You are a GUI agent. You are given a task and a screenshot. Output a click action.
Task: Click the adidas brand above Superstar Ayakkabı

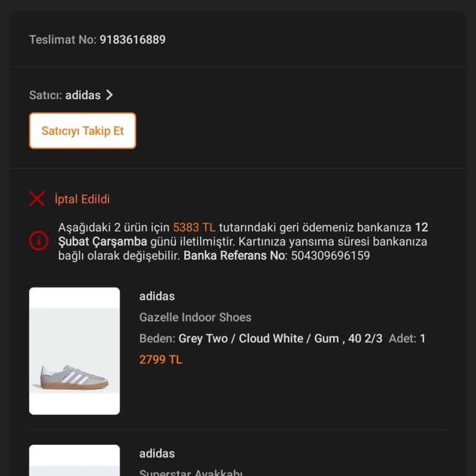click(157, 454)
